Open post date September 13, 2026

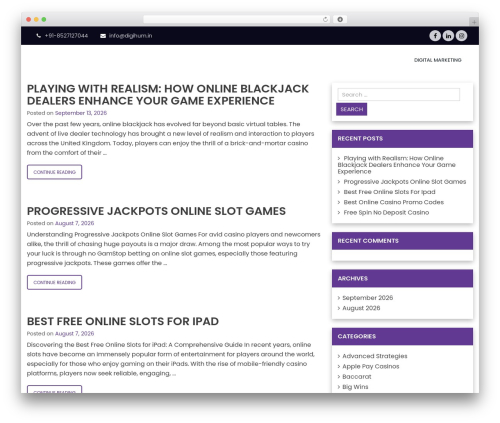point(81,113)
